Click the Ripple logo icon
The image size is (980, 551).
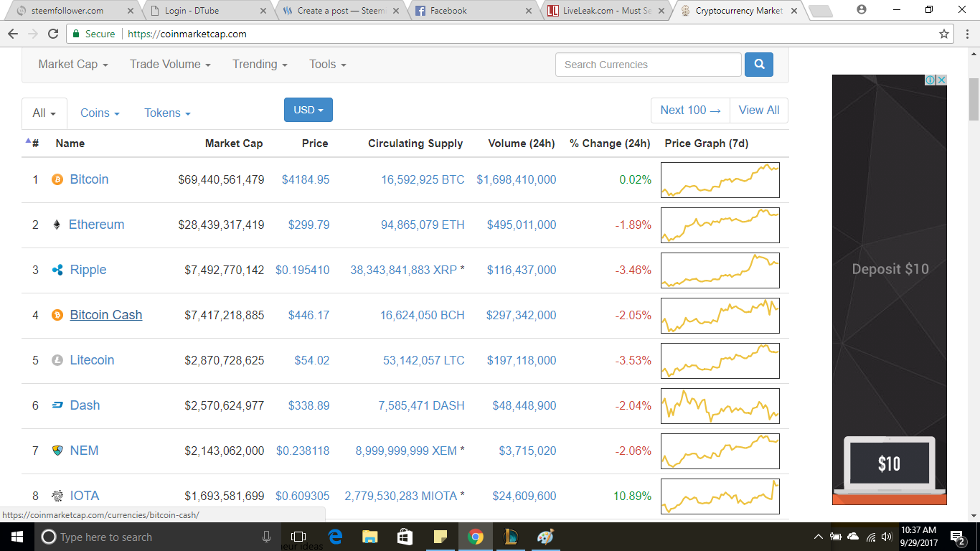pos(57,270)
